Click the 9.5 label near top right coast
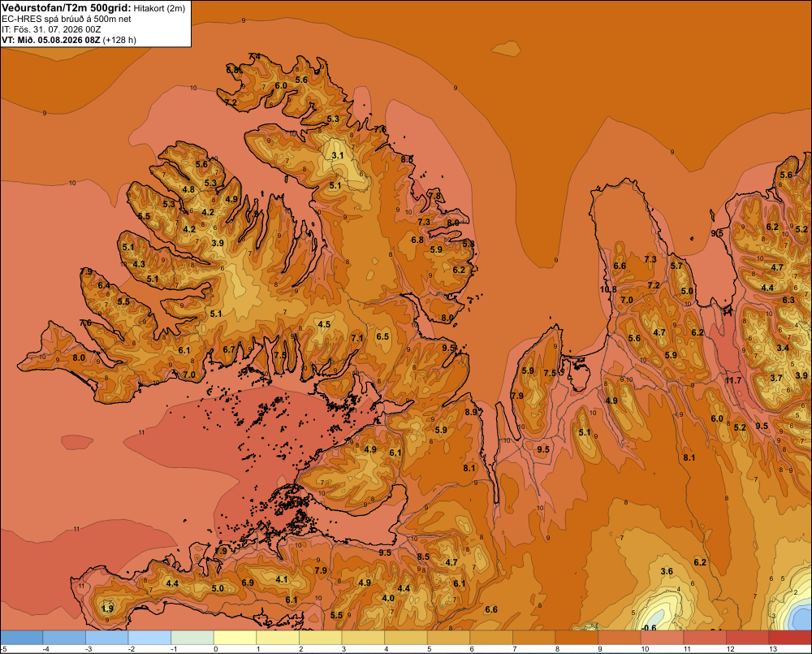Image resolution: width=812 pixels, height=654 pixels. [x=717, y=233]
